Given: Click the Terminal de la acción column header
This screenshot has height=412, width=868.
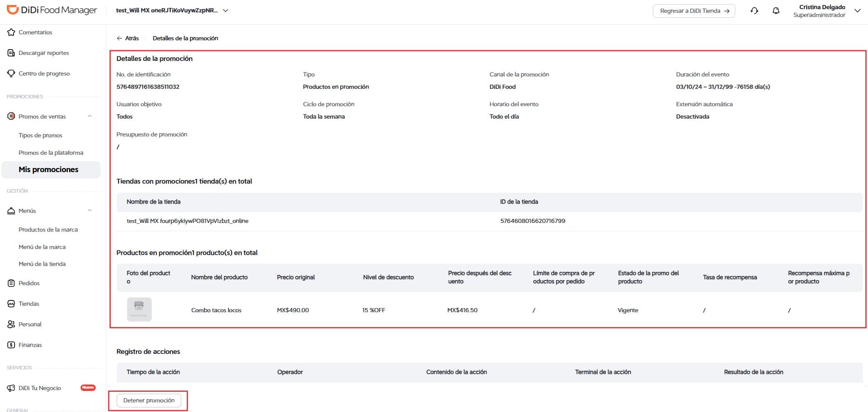Looking at the screenshot, I should (x=603, y=372).
